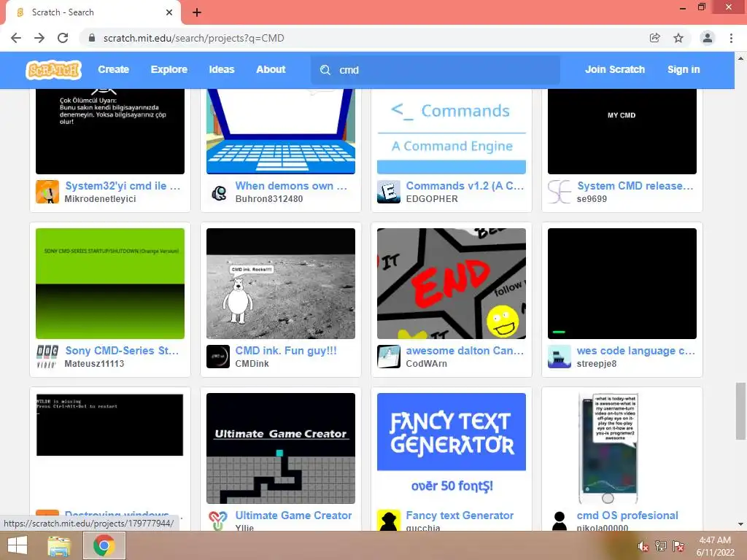Click CMDink's avatar icon
Screen dimensions: 747x560
pos(218,357)
